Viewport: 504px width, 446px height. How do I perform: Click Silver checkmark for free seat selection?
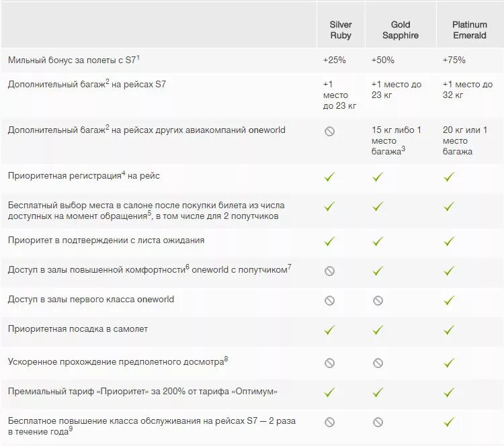tap(329, 207)
